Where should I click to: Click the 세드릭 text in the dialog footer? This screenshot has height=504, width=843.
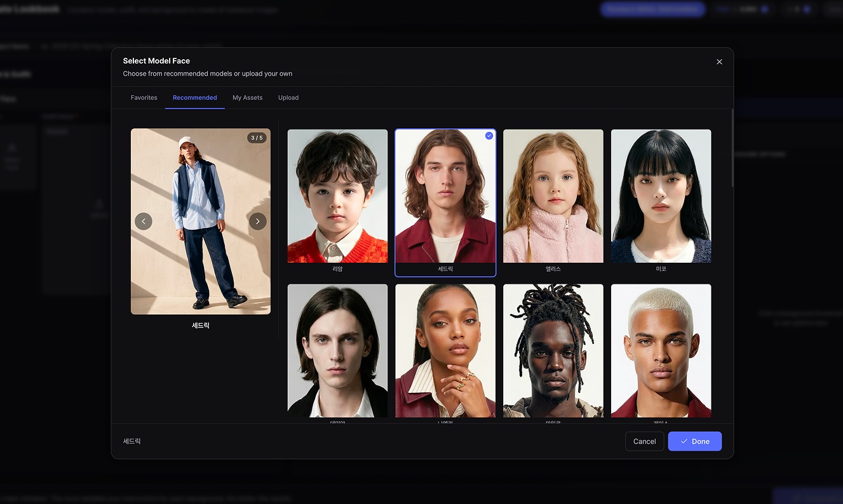pyautogui.click(x=132, y=441)
